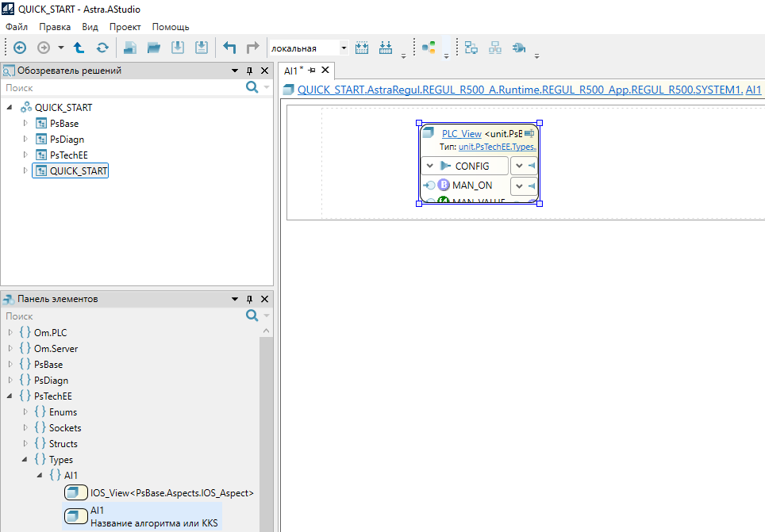The width and height of the screenshot is (765, 532).
Task: Click the new document toolbar icon
Action: tap(129, 48)
